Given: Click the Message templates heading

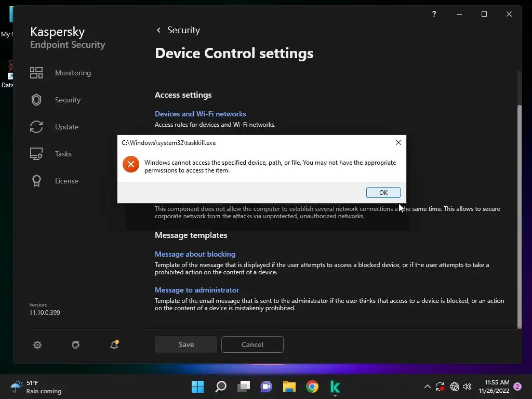Looking at the screenshot, I should click(x=191, y=235).
